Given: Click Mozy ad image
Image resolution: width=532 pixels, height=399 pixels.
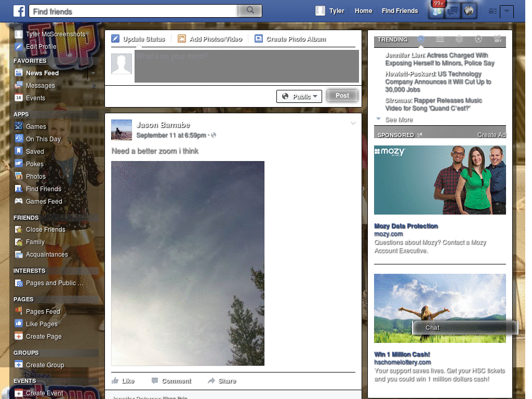Looking at the screenshot, I should point(440,180).
